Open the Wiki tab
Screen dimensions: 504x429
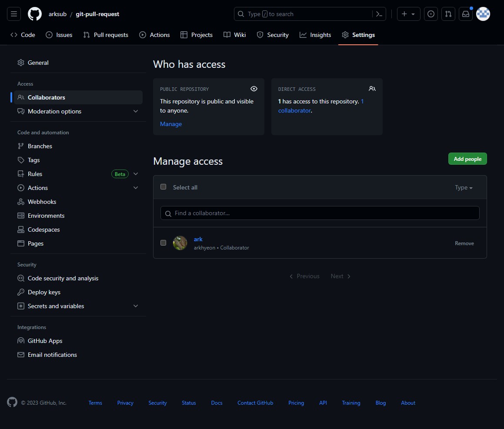pos(235,35)
